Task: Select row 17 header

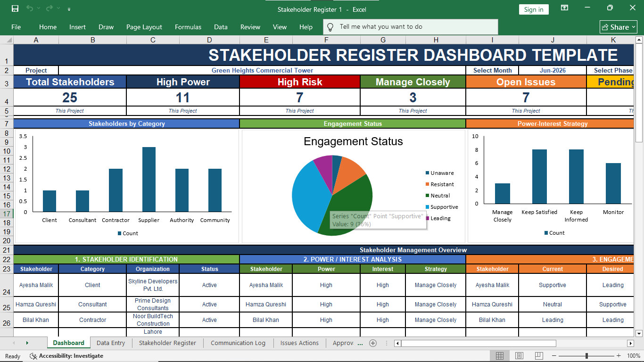Action: [7, 214]
